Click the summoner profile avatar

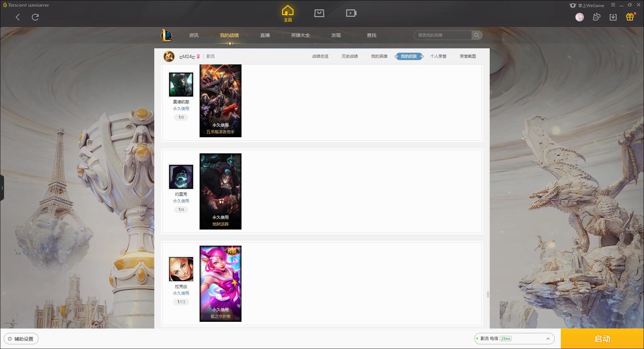[169, 56]
